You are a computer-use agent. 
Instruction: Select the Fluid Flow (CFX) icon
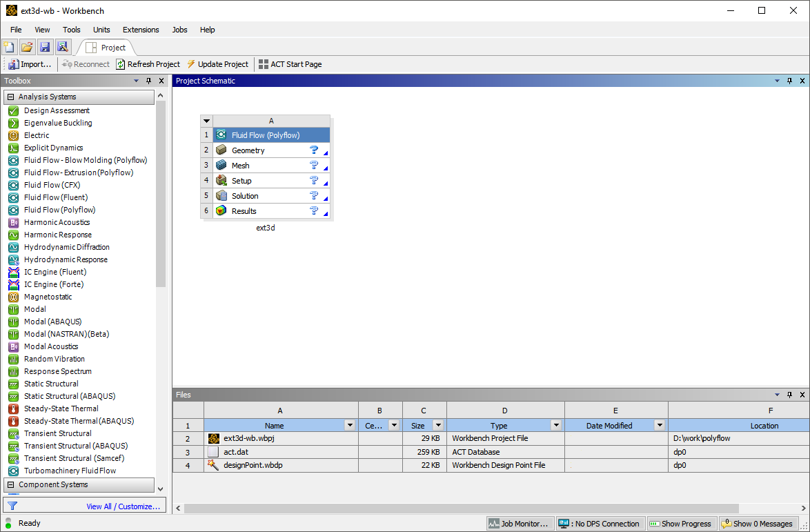(14, 185)
